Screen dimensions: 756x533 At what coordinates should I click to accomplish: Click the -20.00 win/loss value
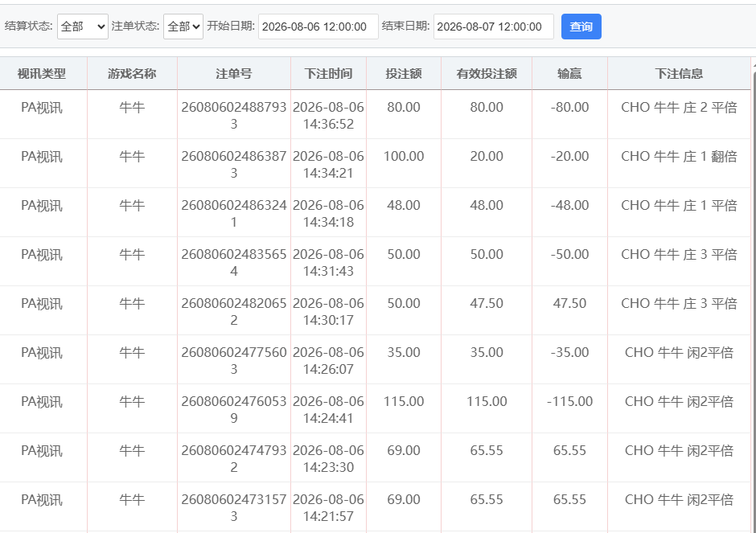(569, 157)
